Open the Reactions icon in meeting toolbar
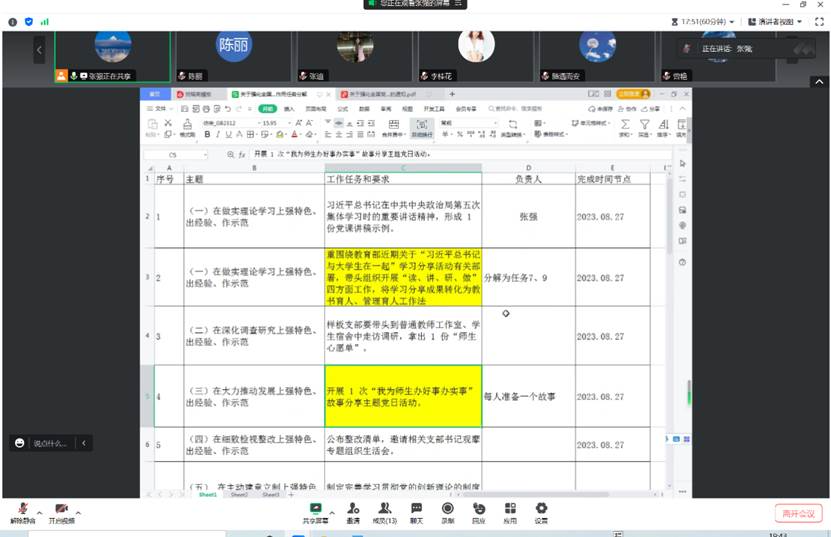The width and height of the screenshot is (831, 537). point(478,510)
